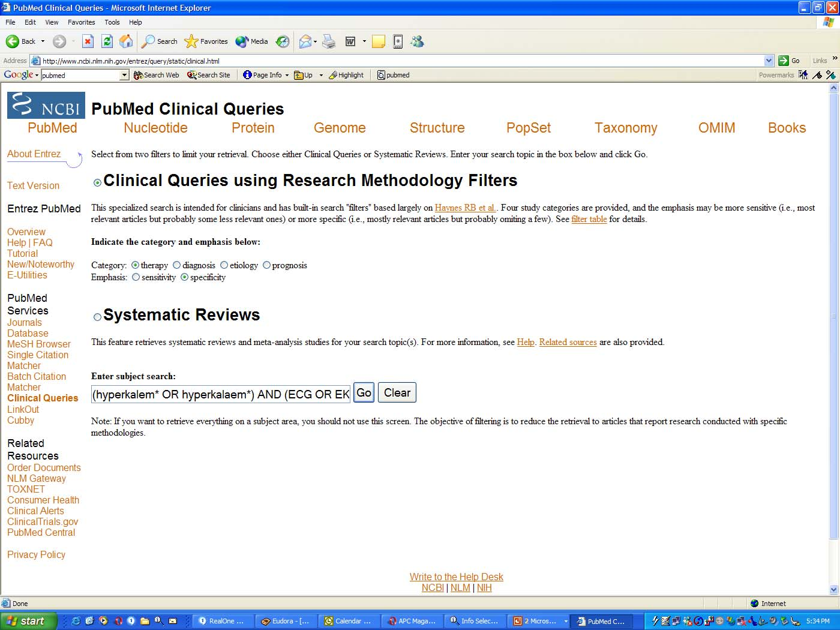Click in the subject search input field
This screenshot has width=840, height=630.
pos(221,394)
